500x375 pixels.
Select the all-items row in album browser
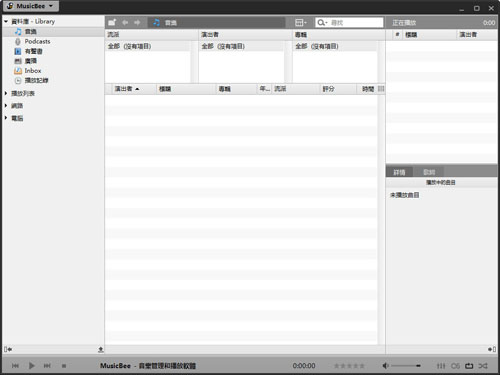335,46
